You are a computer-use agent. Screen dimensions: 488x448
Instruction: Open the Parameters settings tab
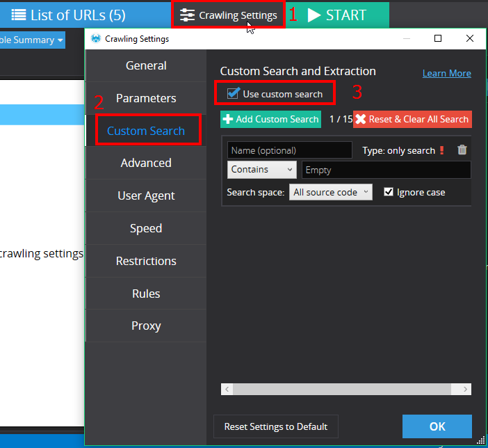point(146,98)
